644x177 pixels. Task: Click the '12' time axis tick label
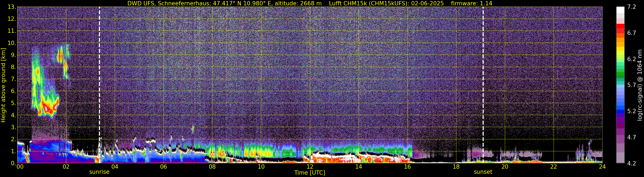click(309, 167)
